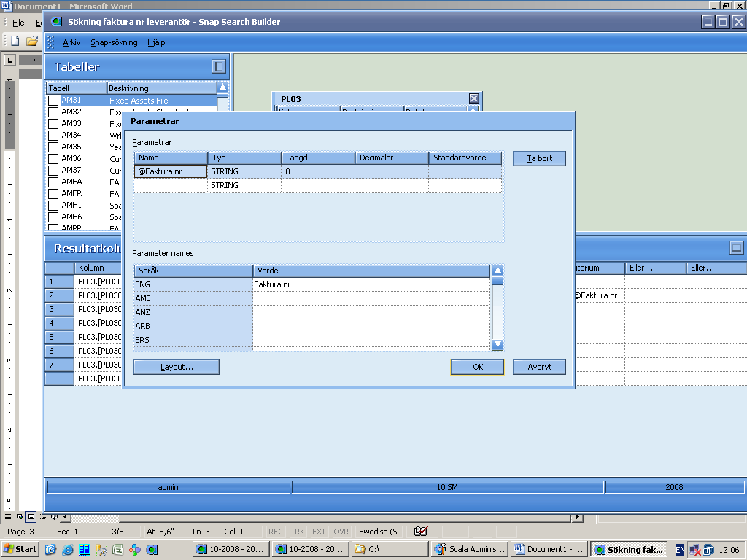
Task: Click the 2008 status bar field
Action: (x=674, y=487)
